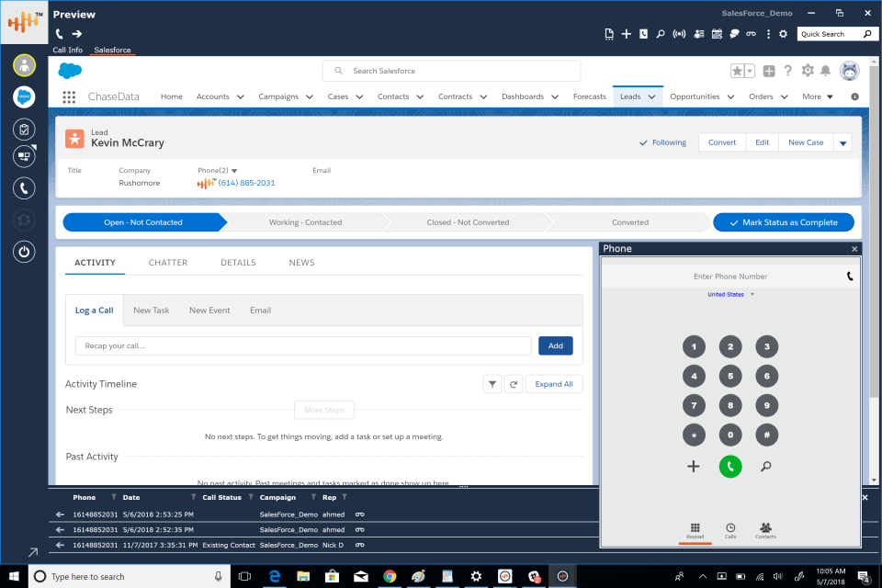
Task: Switch to the NEWS tab
Action: (x=301, y=262)
